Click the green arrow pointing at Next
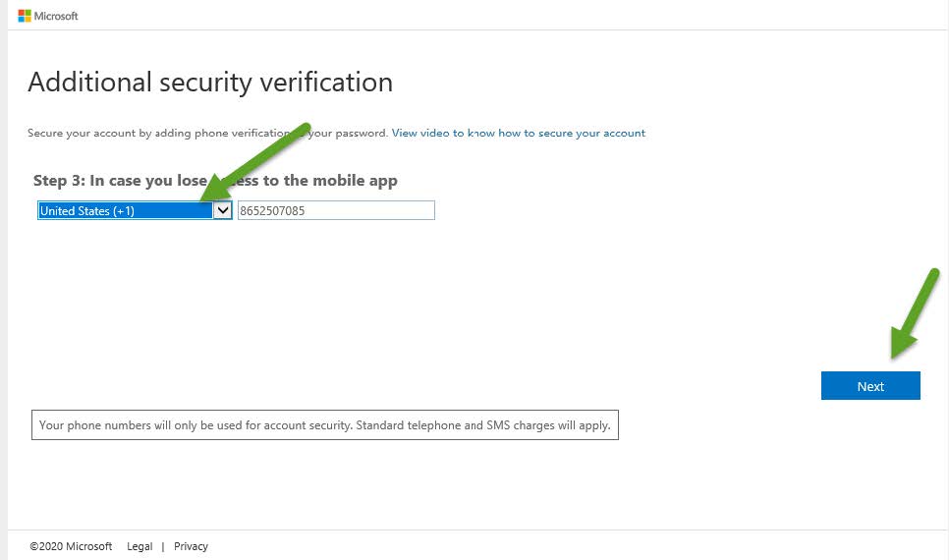 click(x=915, y=313)
